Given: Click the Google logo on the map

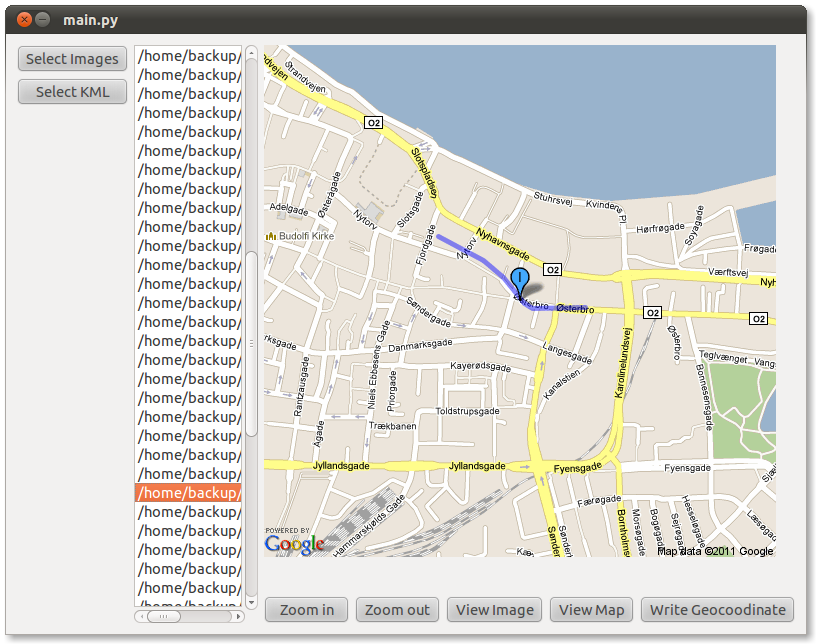Looking at the screenshot, I should pyautogui.click(x=295, y=544).
